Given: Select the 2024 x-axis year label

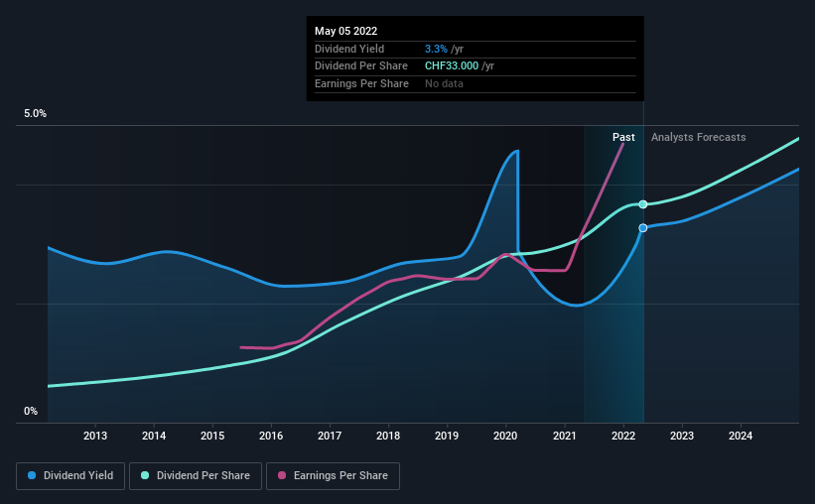Looking at the screenshot, I should (741, 436).
